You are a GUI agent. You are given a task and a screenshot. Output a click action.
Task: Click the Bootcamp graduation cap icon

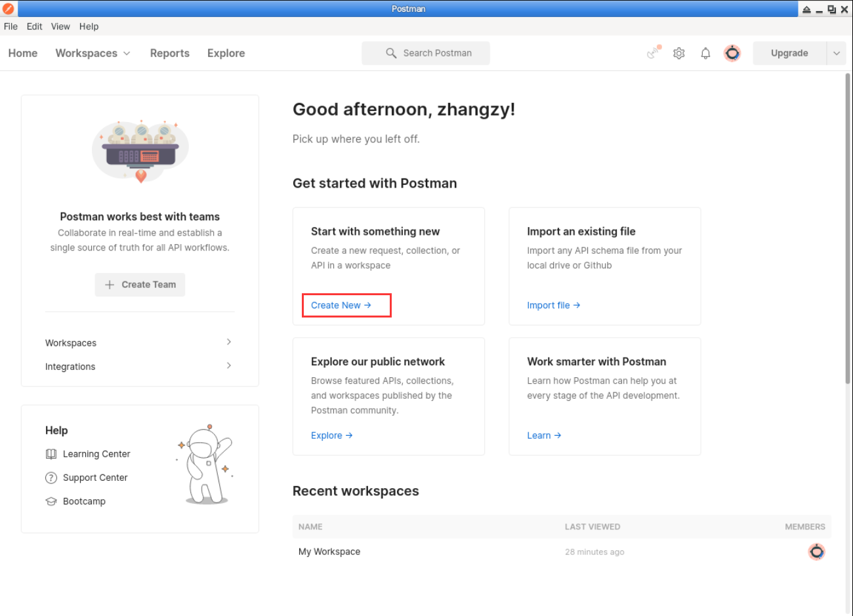pos(51,501)
